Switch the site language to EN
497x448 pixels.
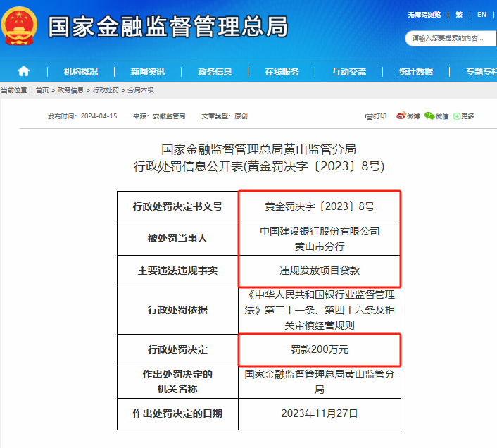482,14
